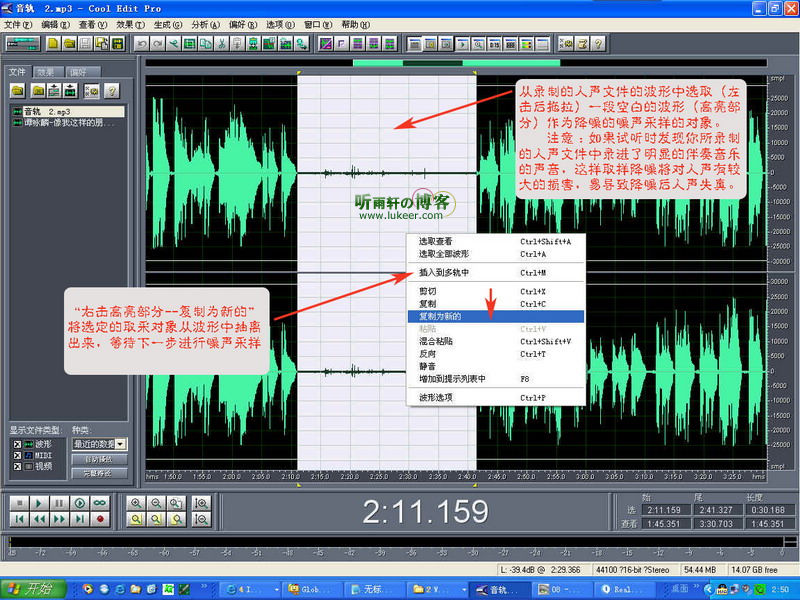Click the Redo toolbar icon

(158, 44)
